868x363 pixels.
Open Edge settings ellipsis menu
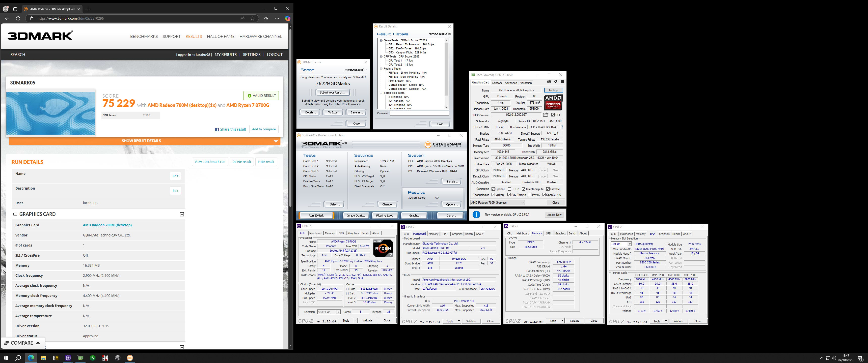tap(277, 18)
